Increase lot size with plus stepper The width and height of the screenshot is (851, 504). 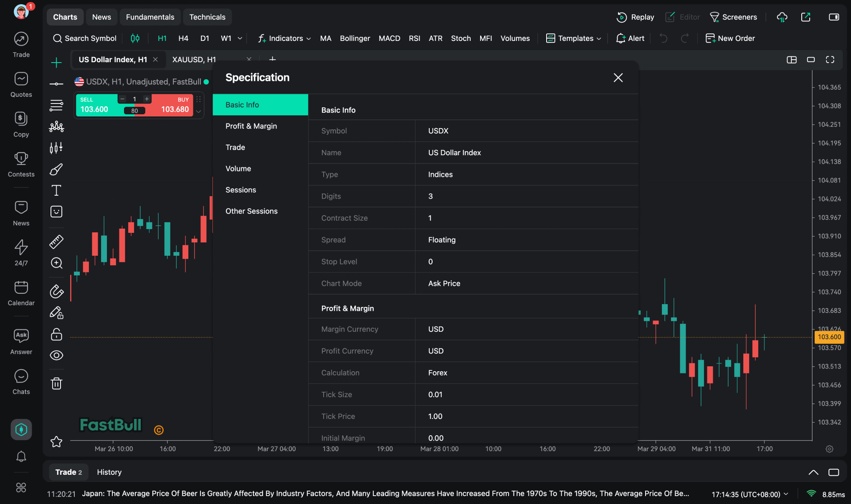pyautogui.click(x=147, y=99)
